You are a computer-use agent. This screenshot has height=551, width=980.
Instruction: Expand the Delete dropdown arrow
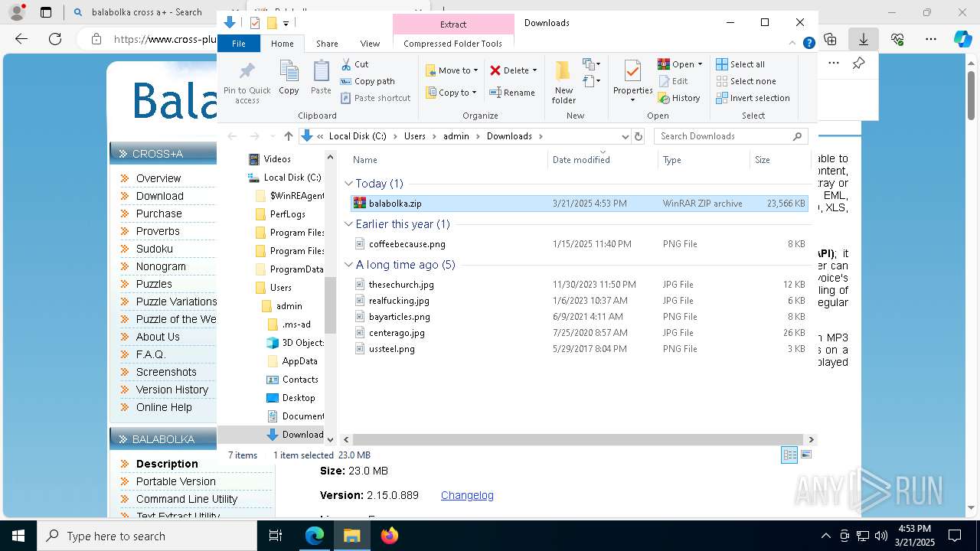534,70
